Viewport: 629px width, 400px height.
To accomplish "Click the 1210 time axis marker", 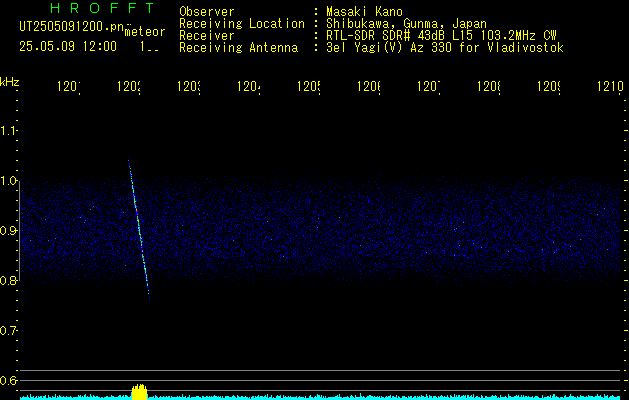I will [610, 86].
